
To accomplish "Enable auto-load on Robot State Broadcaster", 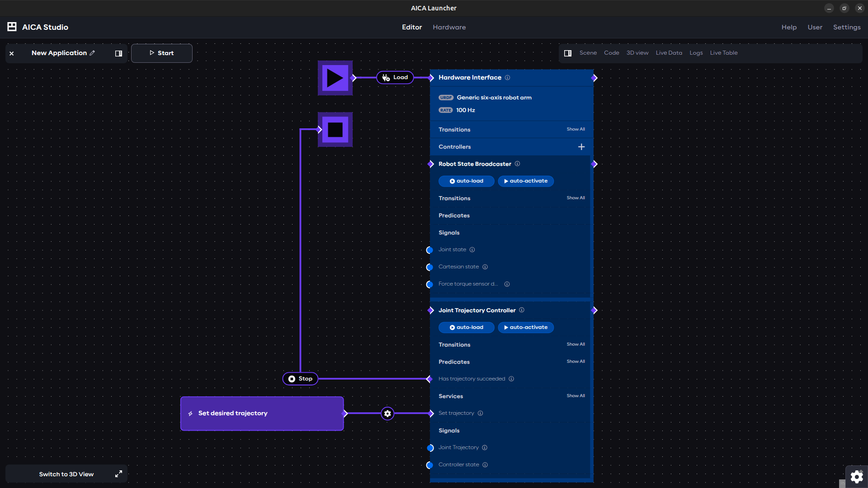I will [x=466, y=181].
